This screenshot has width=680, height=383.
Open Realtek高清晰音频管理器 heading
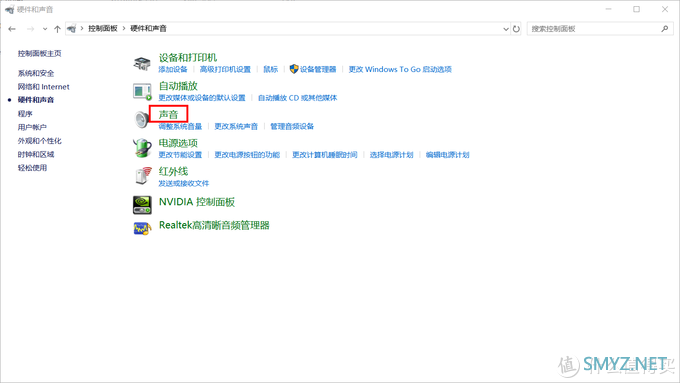tap(214, 226)
